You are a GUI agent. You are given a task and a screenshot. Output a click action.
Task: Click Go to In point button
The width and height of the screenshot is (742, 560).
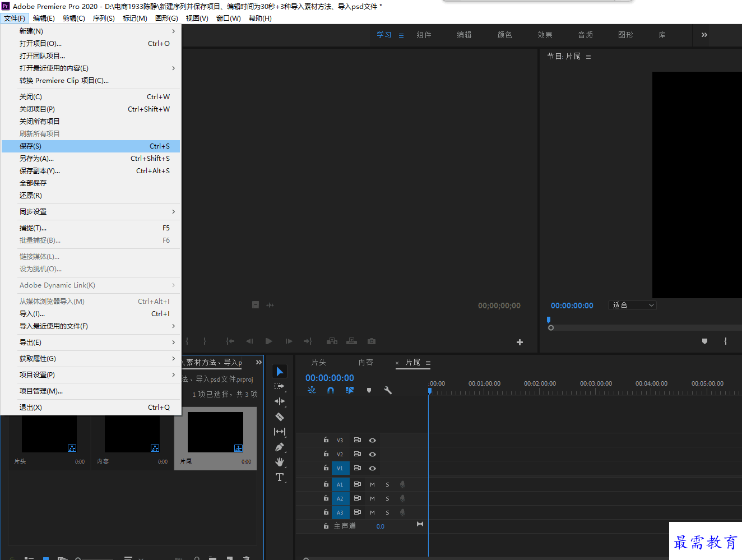click(x=230, y=341)
